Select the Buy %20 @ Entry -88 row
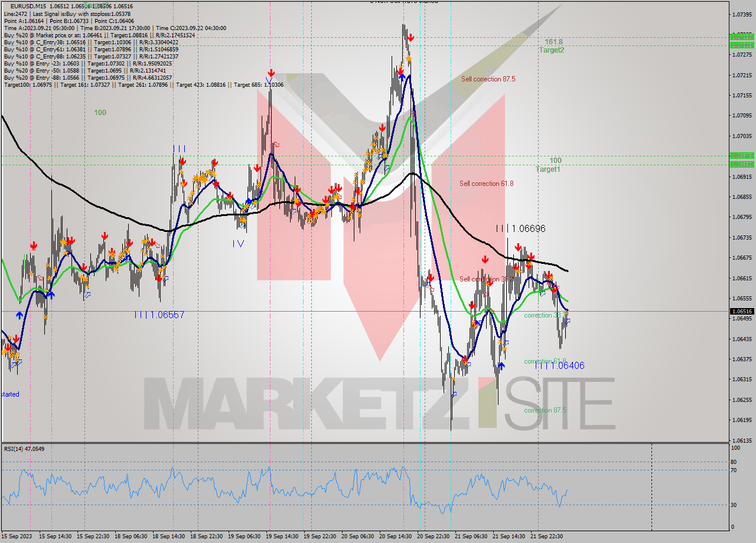 pyautogui.click(x=88, y=77)
